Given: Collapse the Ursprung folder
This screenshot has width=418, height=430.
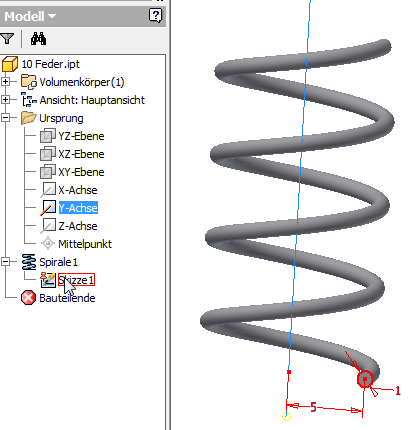Looking at the screenshot, I should [x=5, y=118].
